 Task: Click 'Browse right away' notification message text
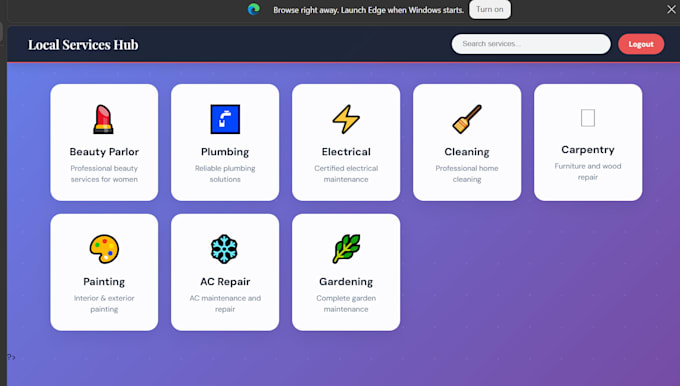tap(368, 10)
